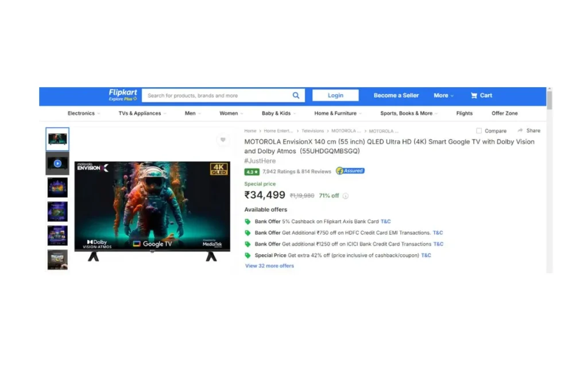588x392 pixels.
Task: Expand the Women category dropdown
Action: click(x=231, y=113)
